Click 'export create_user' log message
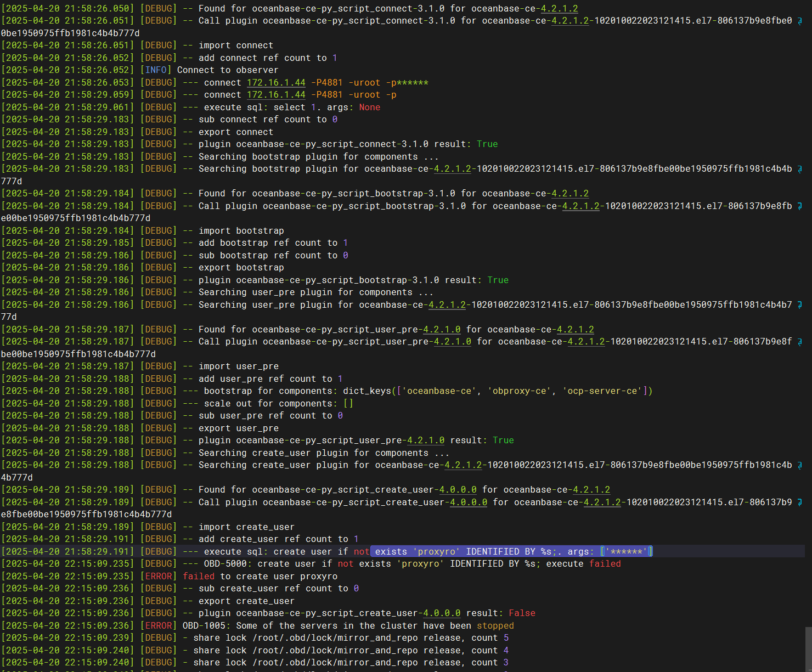812x672 pixels. pyautogui.click(x=246, y=601)
